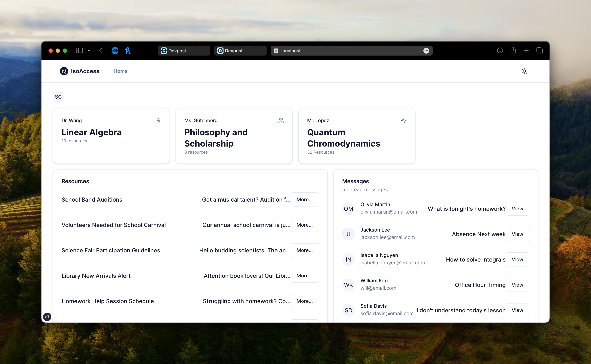View Olivia Martin's homework message
591x364 pixels.
[517, 208]
